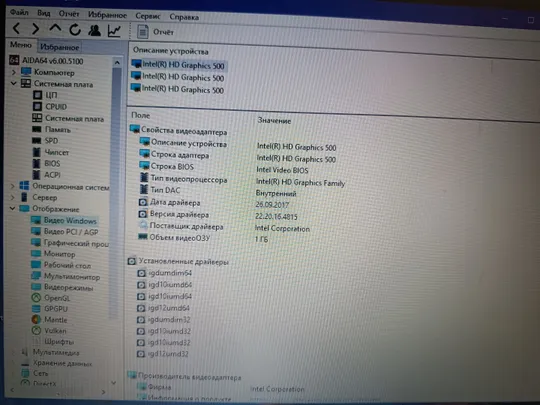Select the Память tree item
This screenshot has width=540, height=405.
[x=52, y=130]
